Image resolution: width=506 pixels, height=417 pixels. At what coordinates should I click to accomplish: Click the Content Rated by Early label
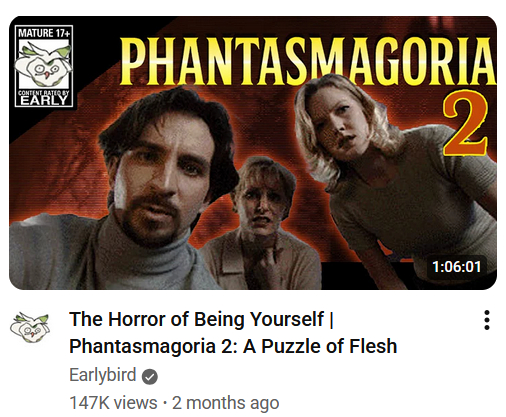pos(44,97)
